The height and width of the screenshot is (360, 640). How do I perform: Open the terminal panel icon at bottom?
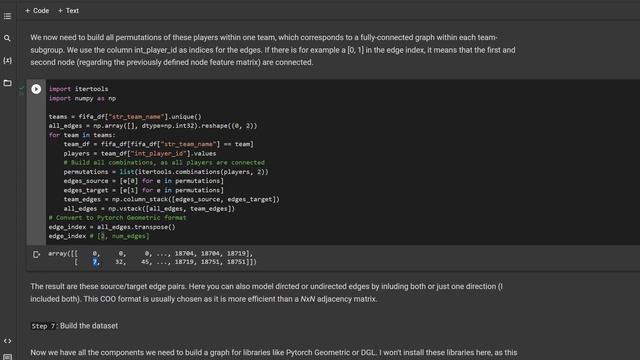coord(7,357)
